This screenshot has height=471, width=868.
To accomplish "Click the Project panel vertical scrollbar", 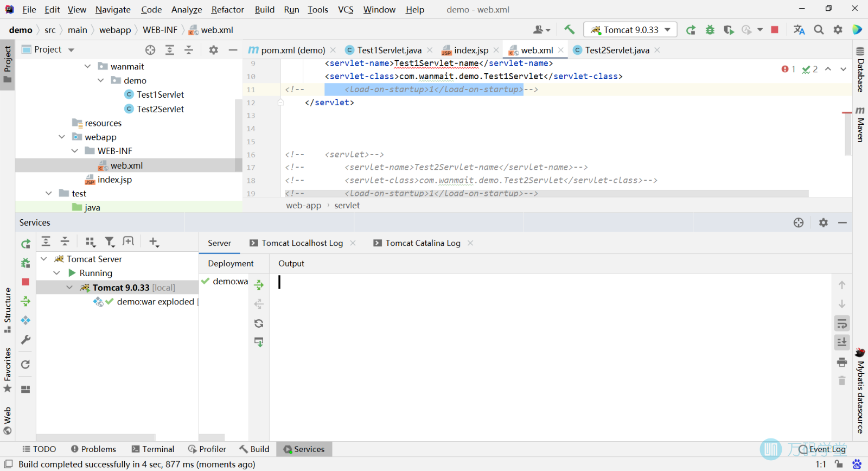I will point(239,136).
